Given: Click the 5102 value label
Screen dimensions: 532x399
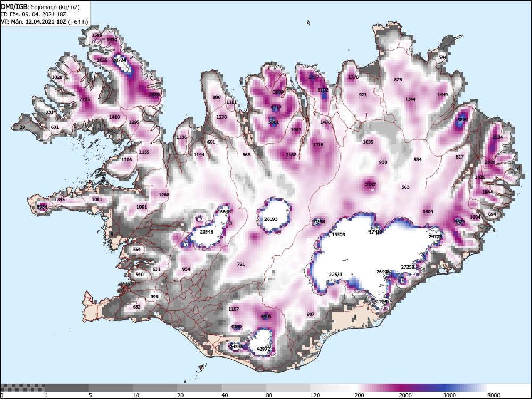Looking at the screenshot, I should click(x=323, y=90).
